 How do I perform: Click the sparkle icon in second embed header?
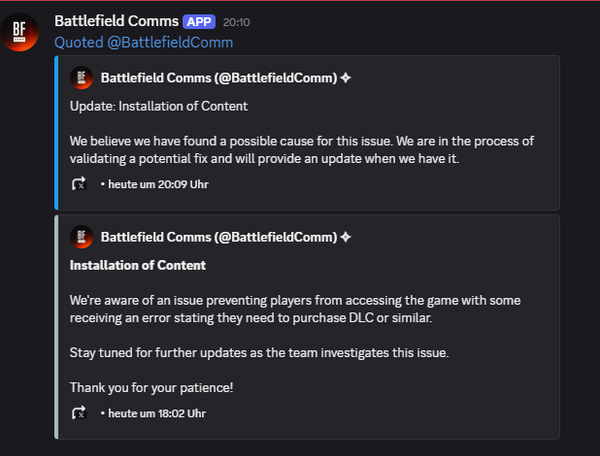coord(345,237)
